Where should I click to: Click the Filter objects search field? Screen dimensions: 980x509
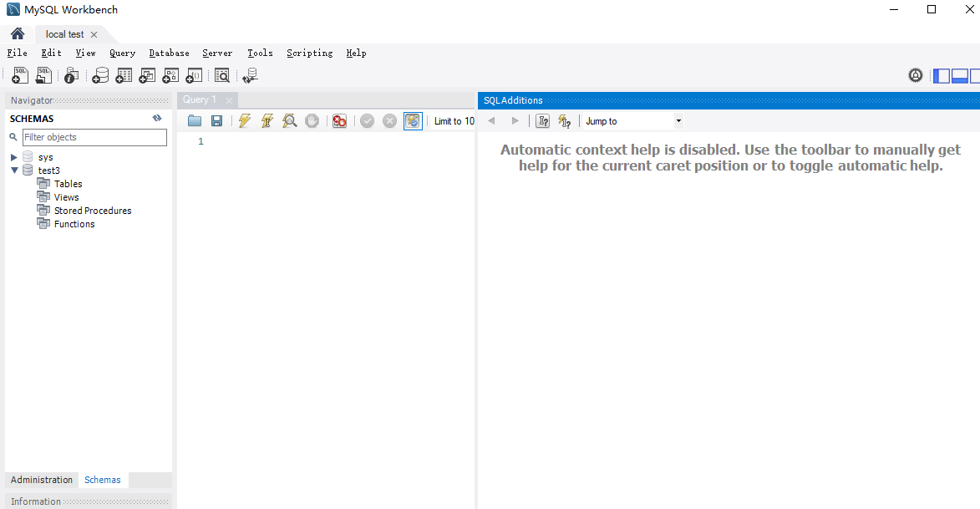pyautogui.click(x=94, y=137)
